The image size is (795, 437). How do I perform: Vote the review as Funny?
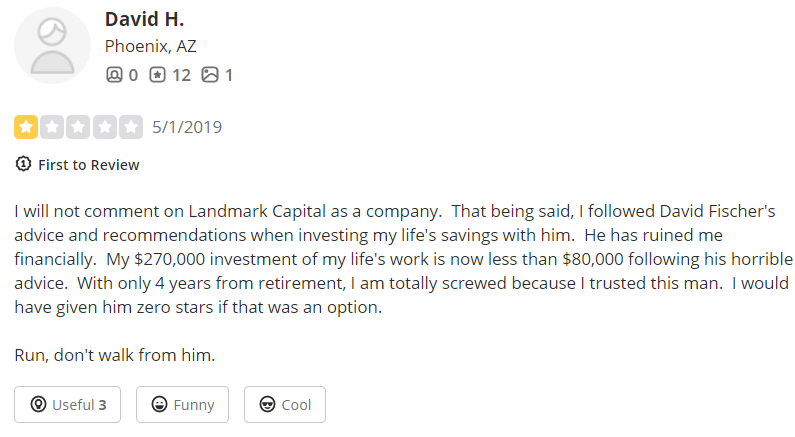tap(182, 405)
